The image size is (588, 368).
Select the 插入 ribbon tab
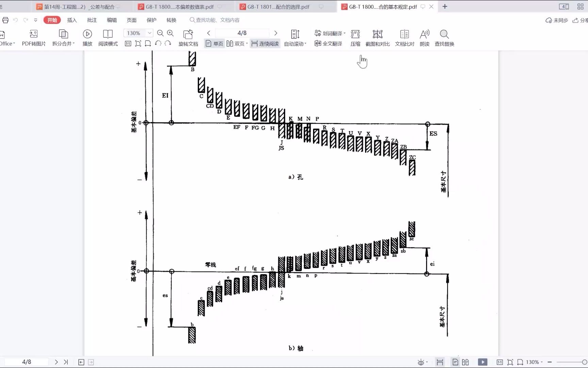pos(72,20)
